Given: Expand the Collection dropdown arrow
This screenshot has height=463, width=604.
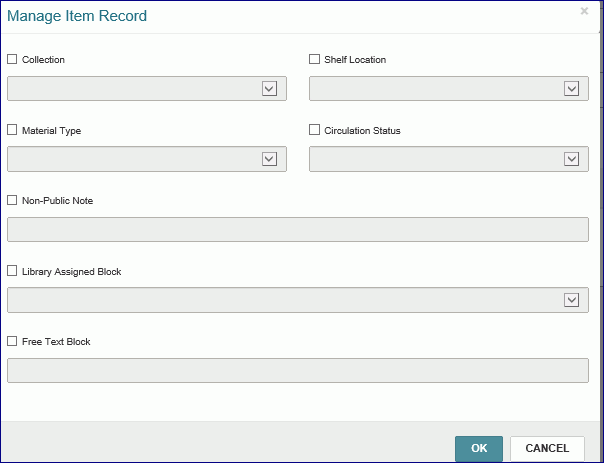Looking at the screenshot, I should [x=269, y=89].
